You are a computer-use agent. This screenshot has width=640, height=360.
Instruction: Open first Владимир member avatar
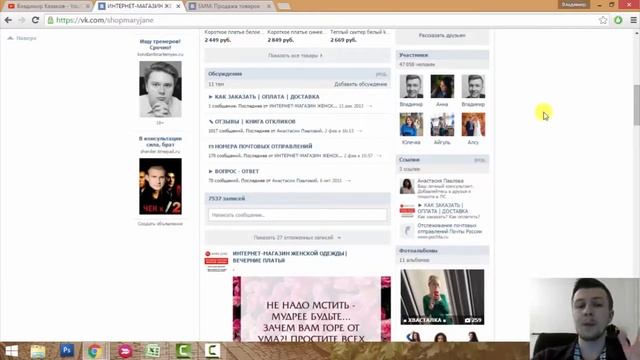[x=411, y=87]
